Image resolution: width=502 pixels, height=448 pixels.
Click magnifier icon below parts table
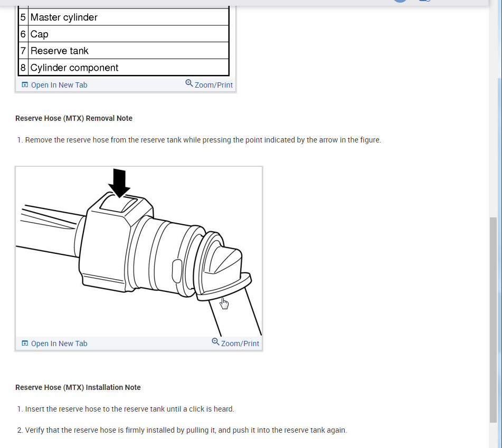(189, 83)
